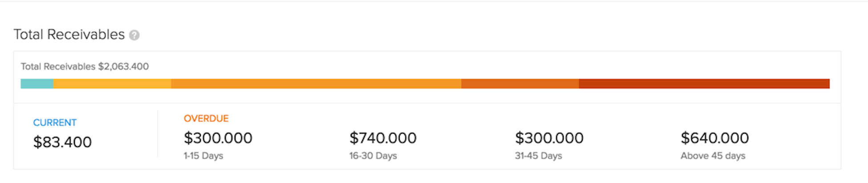
Task: Open the $300.000 amount above 1-15 Days
Action: (218, 138)
